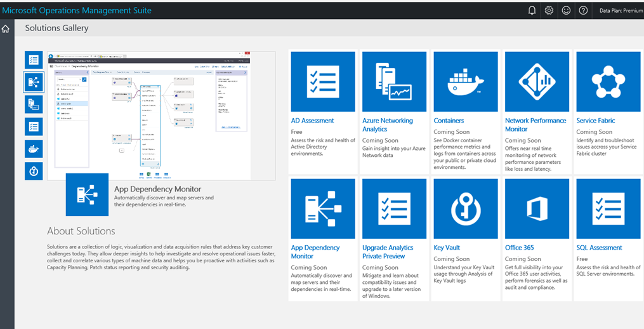Click the Solutions Gallery heading
The height and width of the screenshot is (329, 644).
point(56,28)
